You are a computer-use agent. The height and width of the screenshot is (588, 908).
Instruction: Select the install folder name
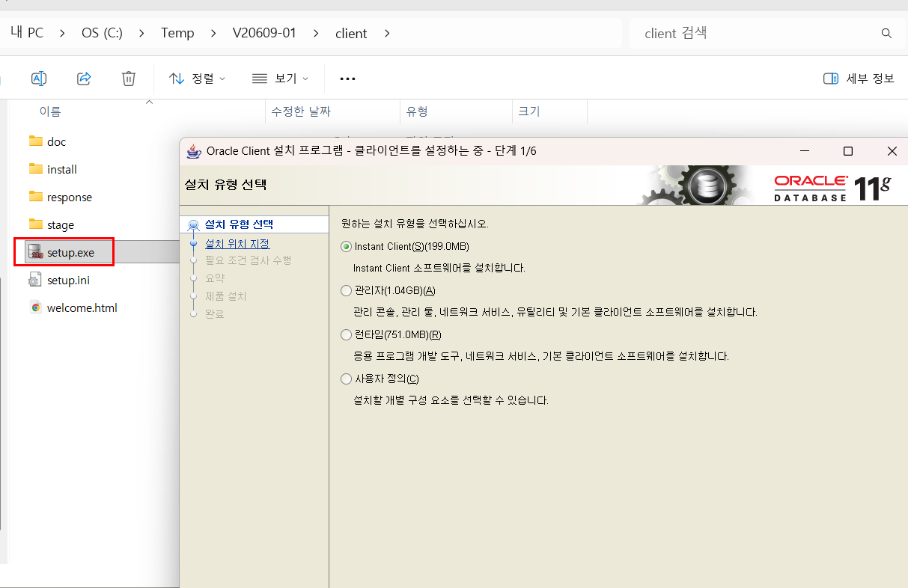[x=62, y=170]
